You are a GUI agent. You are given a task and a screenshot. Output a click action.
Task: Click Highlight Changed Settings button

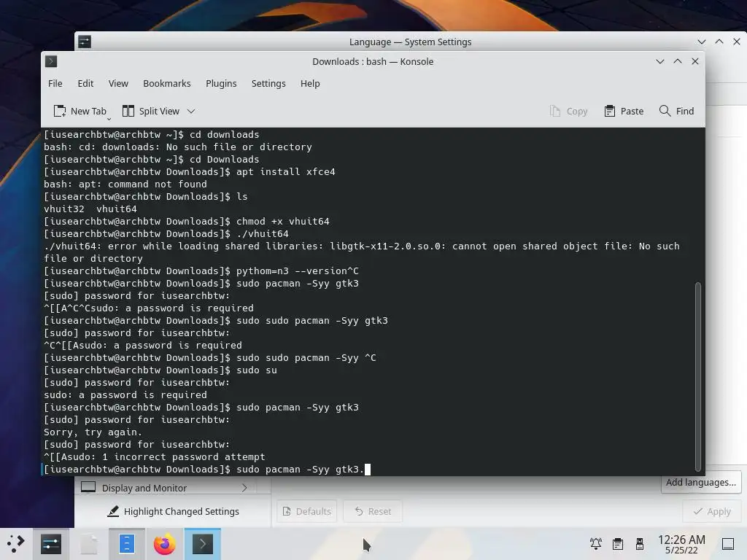pos(174,511)
